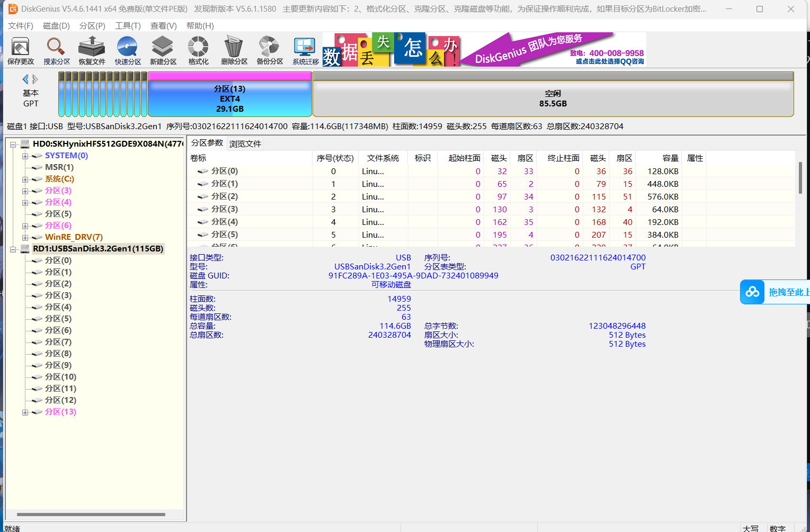Select the 分区(13) EXT4 block in disk map
810x532 pixels.
(x=229, y=94)
